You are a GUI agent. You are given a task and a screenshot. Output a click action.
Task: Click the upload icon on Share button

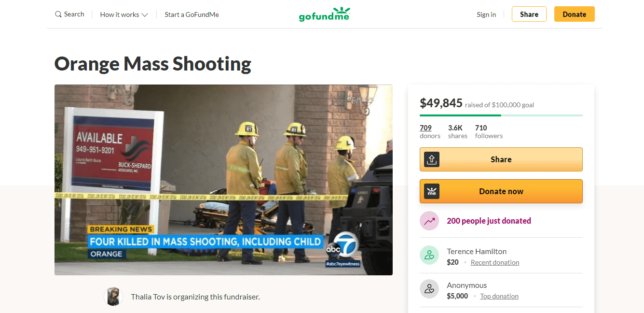pyautogui.click(x=432, y=159)
